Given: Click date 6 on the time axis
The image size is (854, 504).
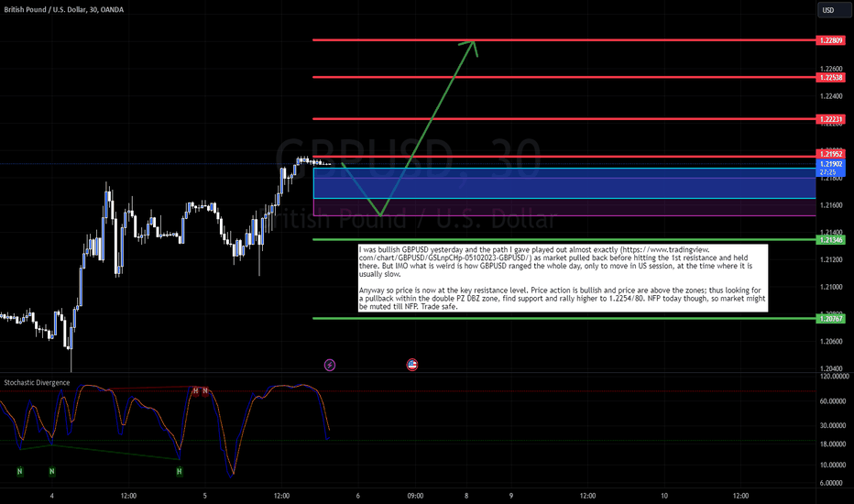Looking at the screenshot, I should [x=358, y=496].
